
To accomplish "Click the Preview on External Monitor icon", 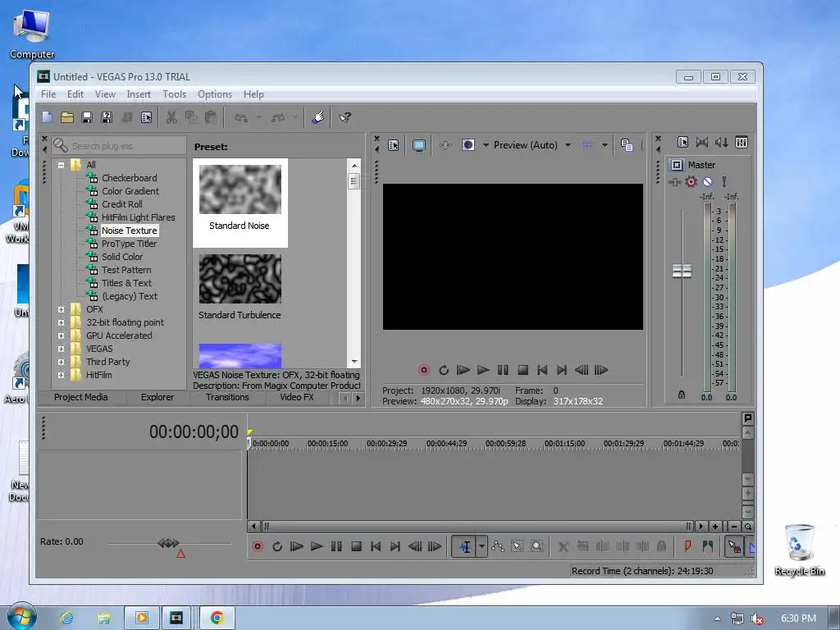I will pyautogui.click(x=419, y=145).
